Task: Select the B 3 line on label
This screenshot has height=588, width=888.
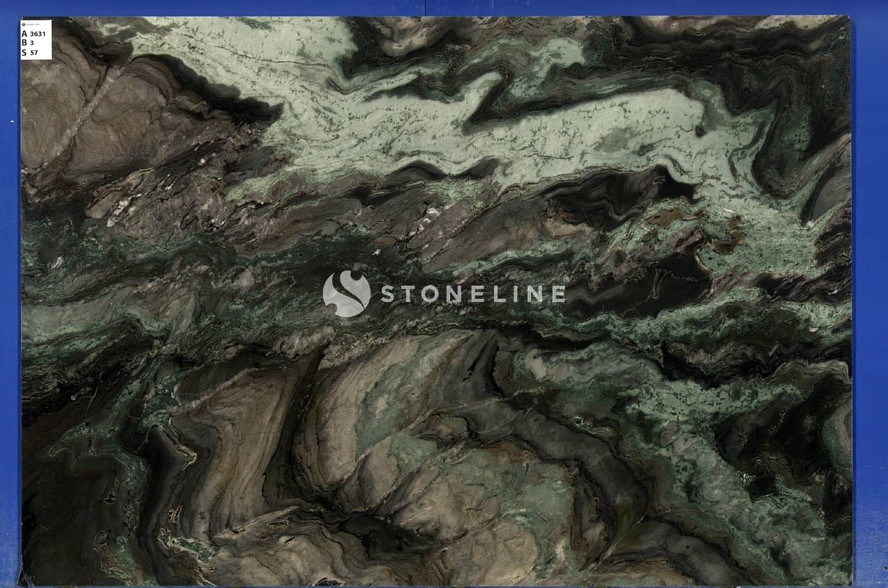Action: coord(28,43)
